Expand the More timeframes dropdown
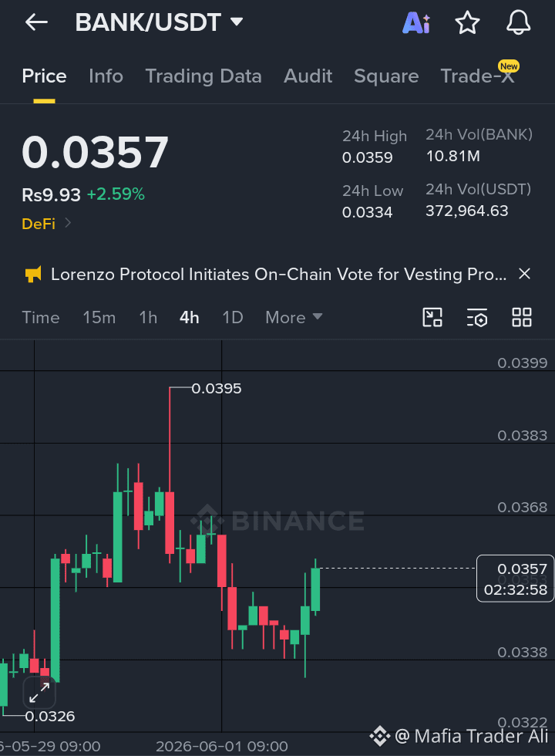 (294, 318)
